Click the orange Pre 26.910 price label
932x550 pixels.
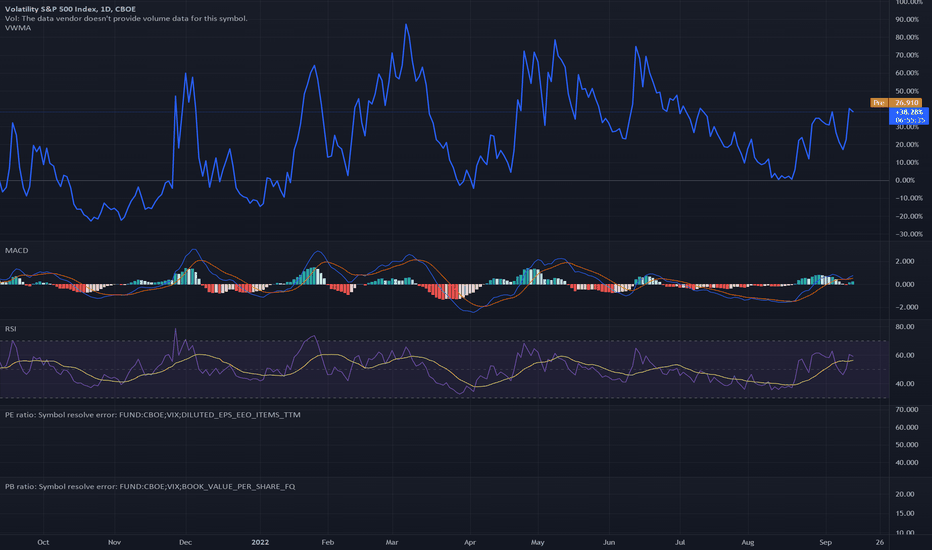coord(896,103)
